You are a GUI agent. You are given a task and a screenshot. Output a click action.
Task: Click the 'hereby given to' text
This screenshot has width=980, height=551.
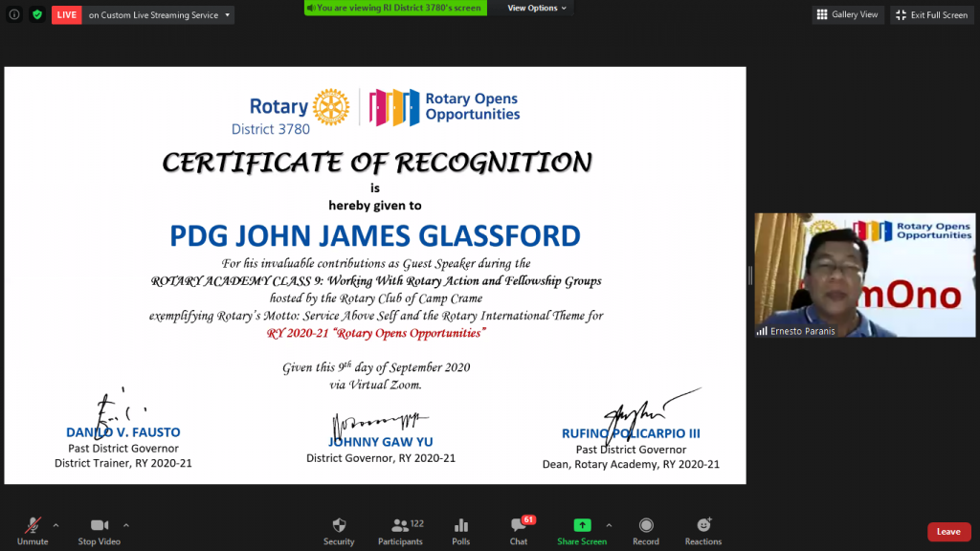[375, 206]
